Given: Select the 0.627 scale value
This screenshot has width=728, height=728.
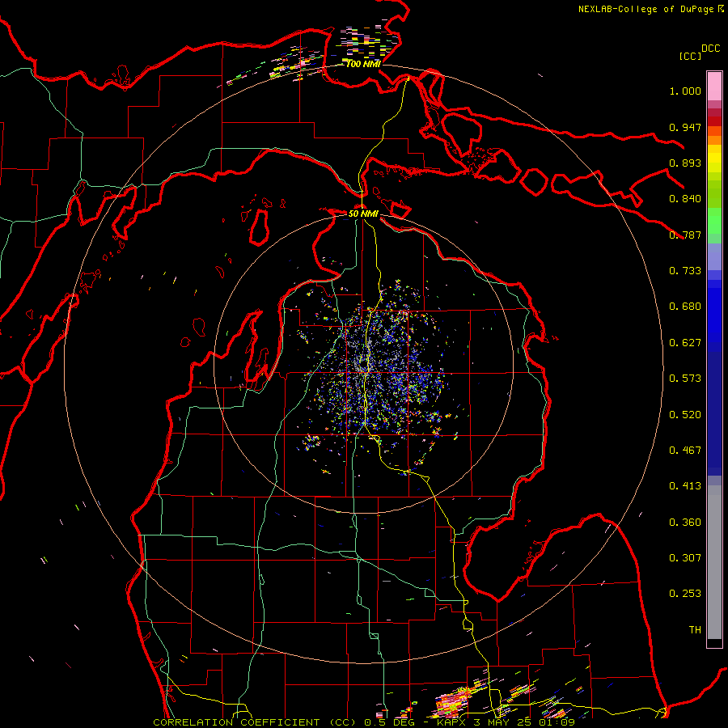Looking at the screenshot, I should pos(685,343).
